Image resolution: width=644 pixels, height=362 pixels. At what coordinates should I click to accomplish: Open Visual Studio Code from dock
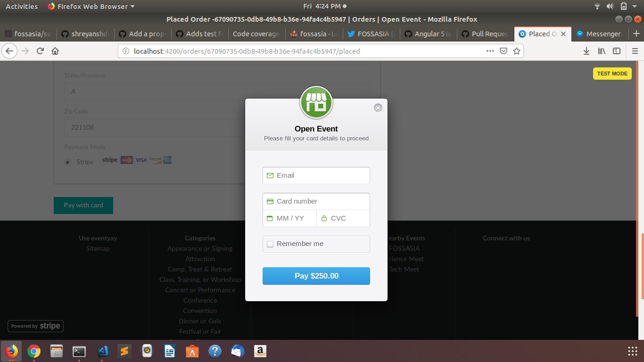click(102, 351)
